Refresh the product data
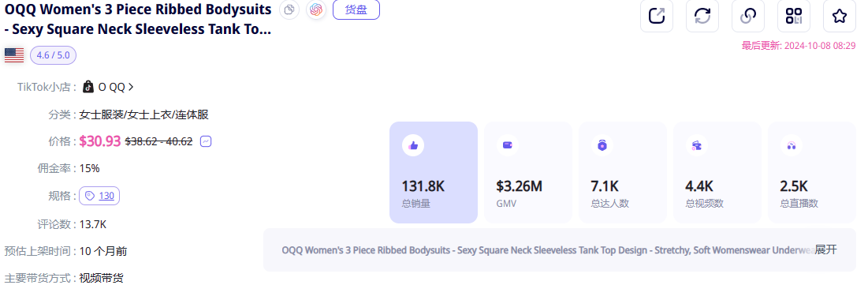 point(702,16)
